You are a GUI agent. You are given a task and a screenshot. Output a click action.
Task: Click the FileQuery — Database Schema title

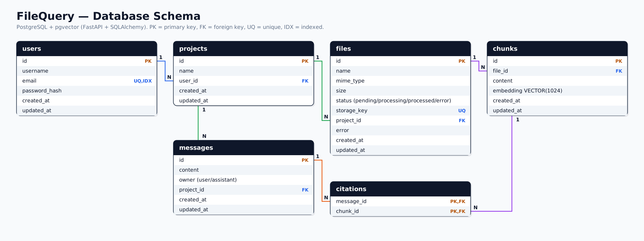pyautogui.click(x=108, y=16)
